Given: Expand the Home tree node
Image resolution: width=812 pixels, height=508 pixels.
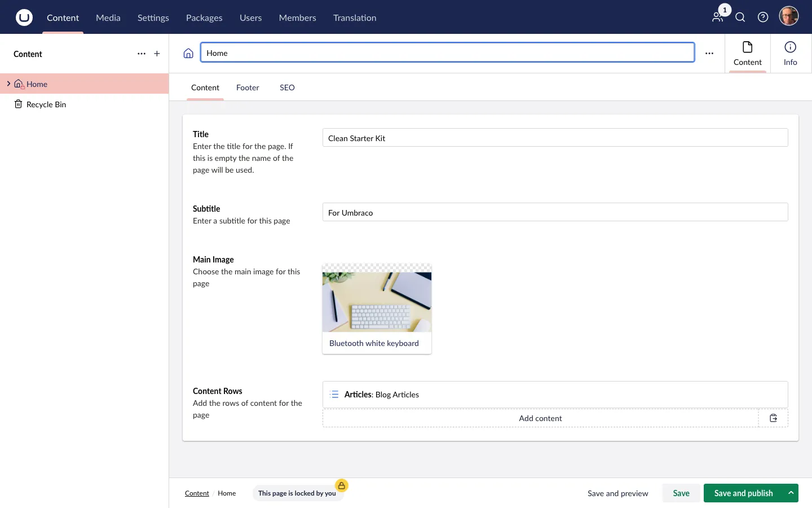Looking at the screenshot, I should pyautogui.click(x=8, y=84).
